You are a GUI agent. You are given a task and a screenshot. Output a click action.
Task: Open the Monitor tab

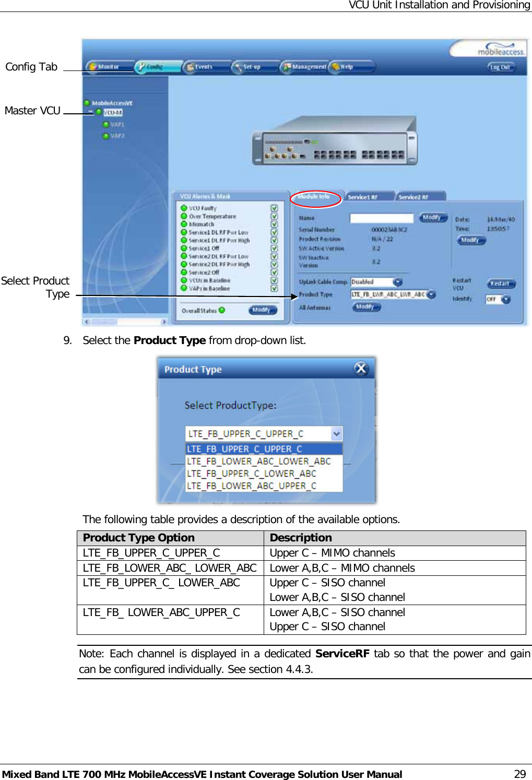[108, 67]
